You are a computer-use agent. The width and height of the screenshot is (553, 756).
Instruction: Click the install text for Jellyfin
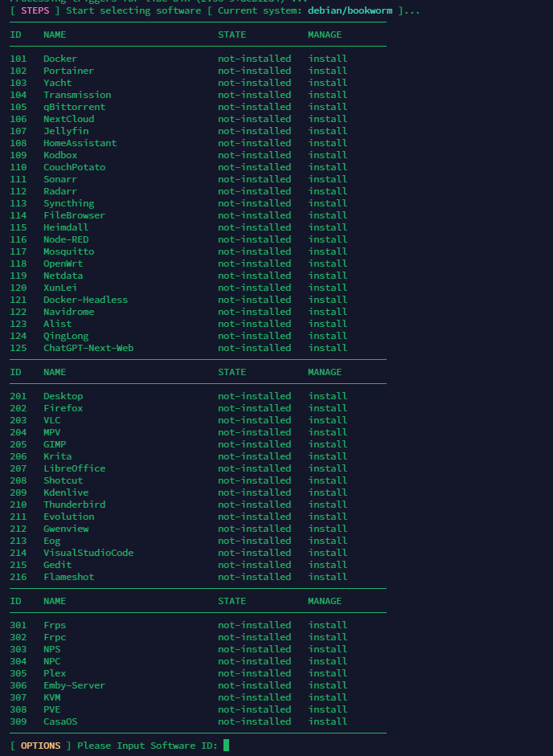point(327,131)
